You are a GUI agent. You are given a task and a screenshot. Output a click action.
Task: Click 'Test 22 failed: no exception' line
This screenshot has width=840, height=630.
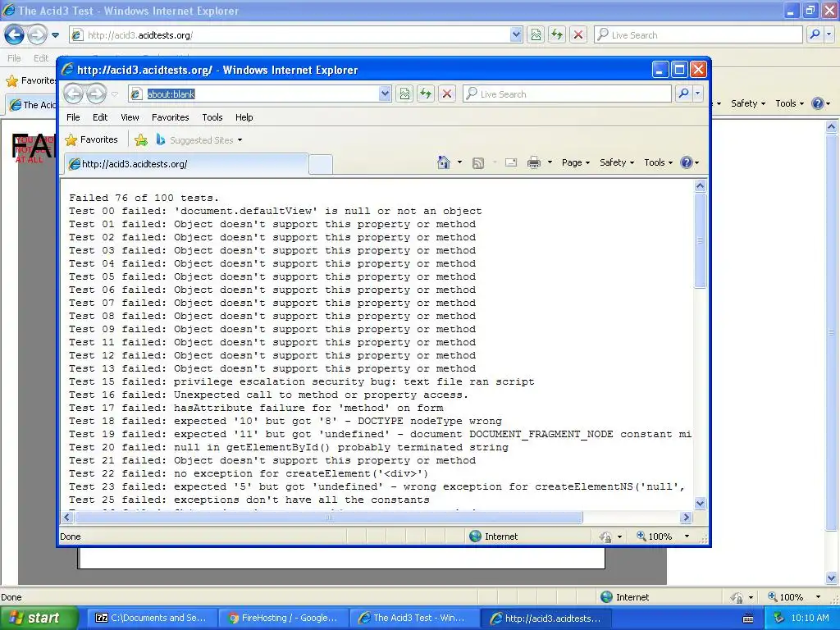tap(249, 473)
